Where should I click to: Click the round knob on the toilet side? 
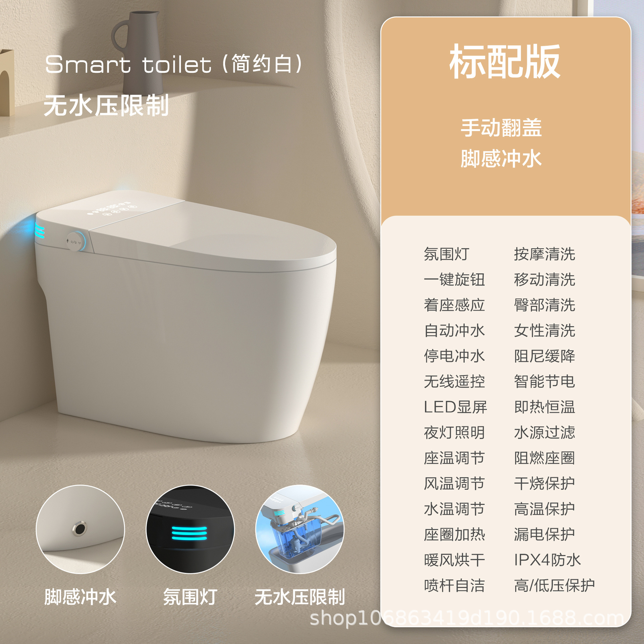75,241
